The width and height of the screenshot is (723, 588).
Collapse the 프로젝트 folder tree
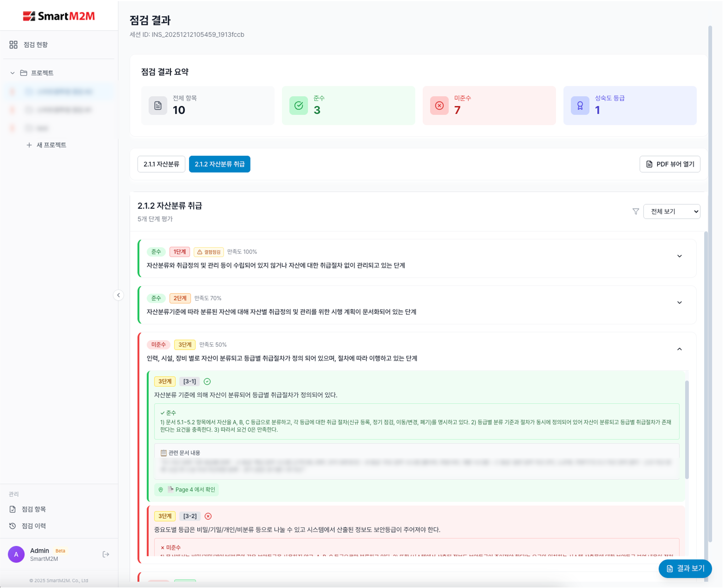13,73
